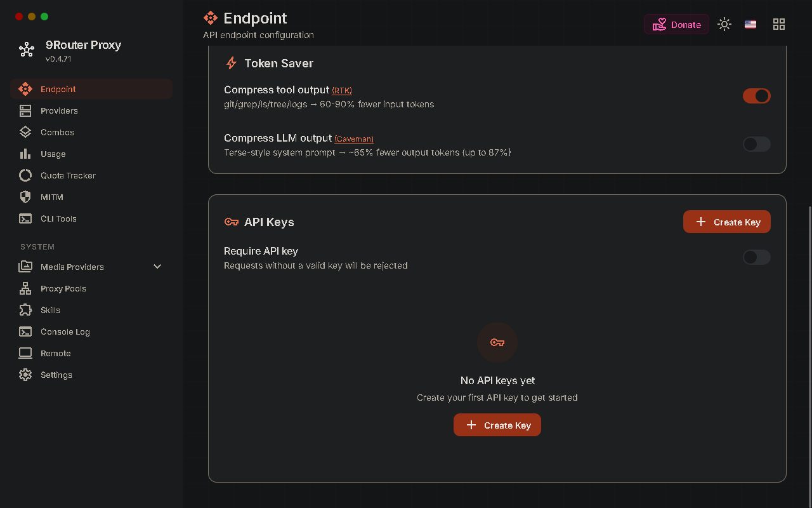
Task: Click the Usage bar chart icon
Action: click(x=25, y=154)
